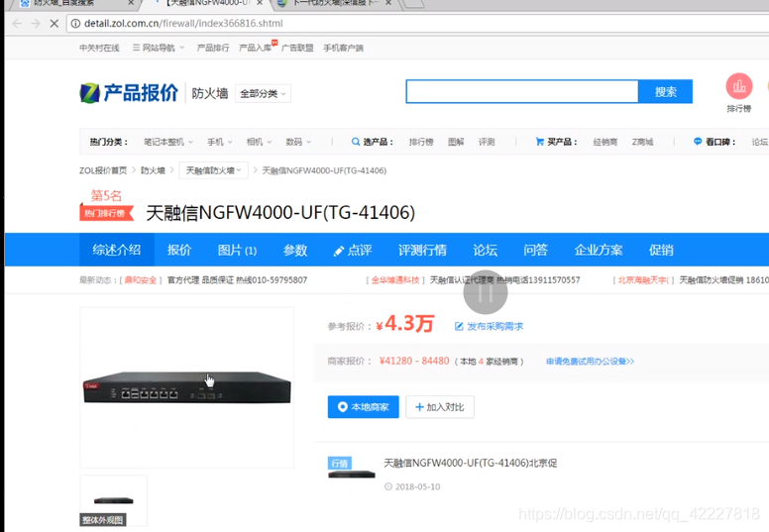This screenshot has height=532, width=769.
Task: Open 产品排行 link
Action: (213, 48)
